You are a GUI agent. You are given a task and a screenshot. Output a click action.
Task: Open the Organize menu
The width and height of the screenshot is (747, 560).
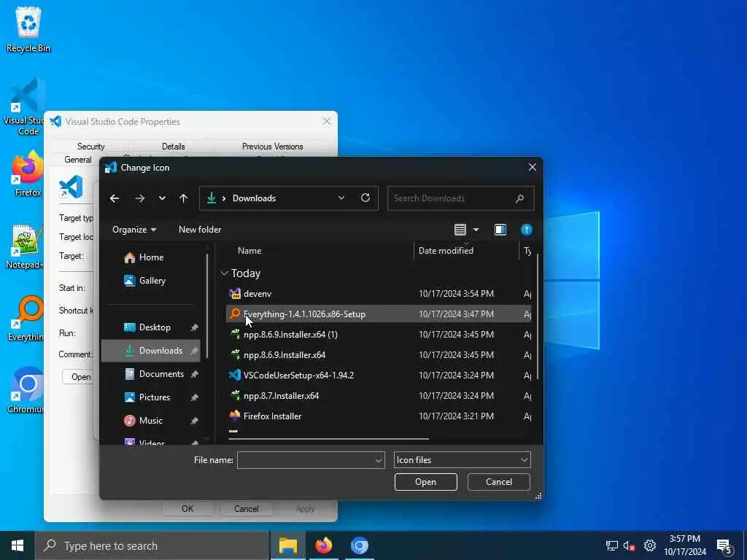click(x=134, y=230)
